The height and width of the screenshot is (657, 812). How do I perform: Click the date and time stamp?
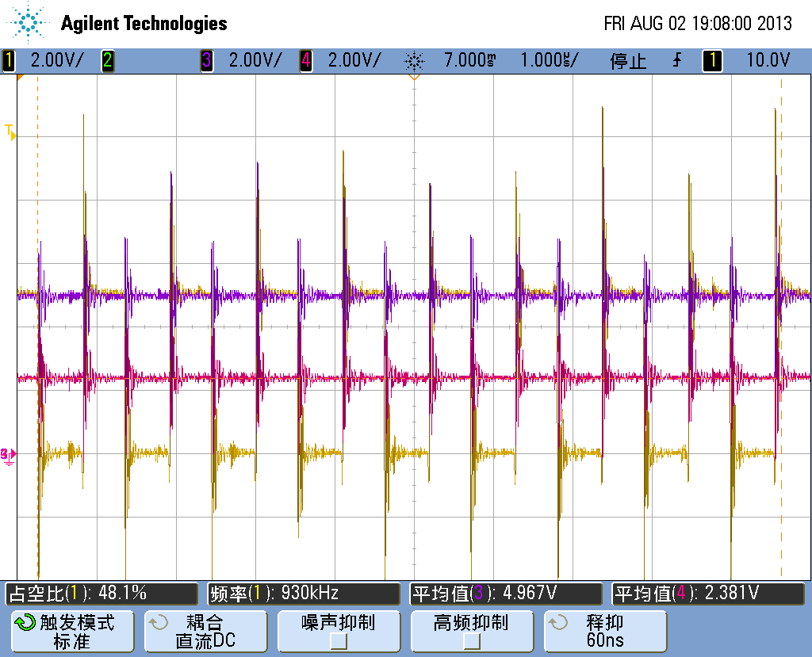pos(698,23)
